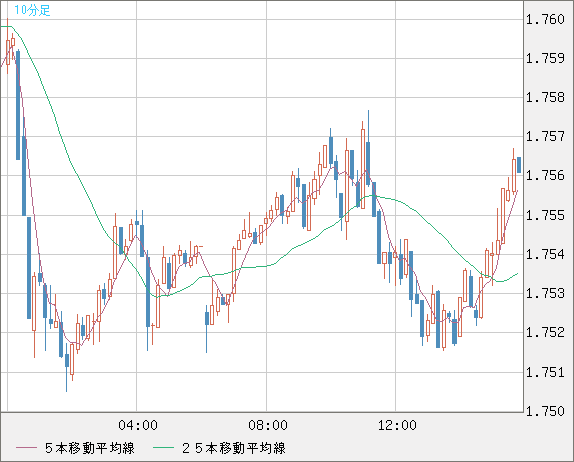Click the 5本移動平均線 legend label
Screen dimensions: 574x462
[x=90, y=448]
